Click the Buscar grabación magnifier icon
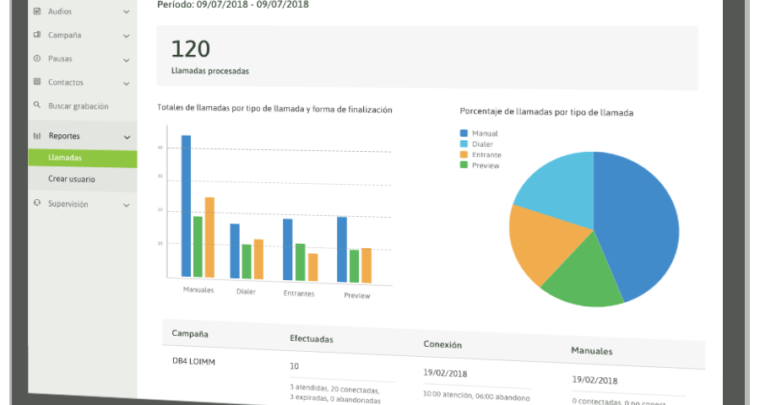This screenshot has width=760, height=405. (x=36, y=106)
